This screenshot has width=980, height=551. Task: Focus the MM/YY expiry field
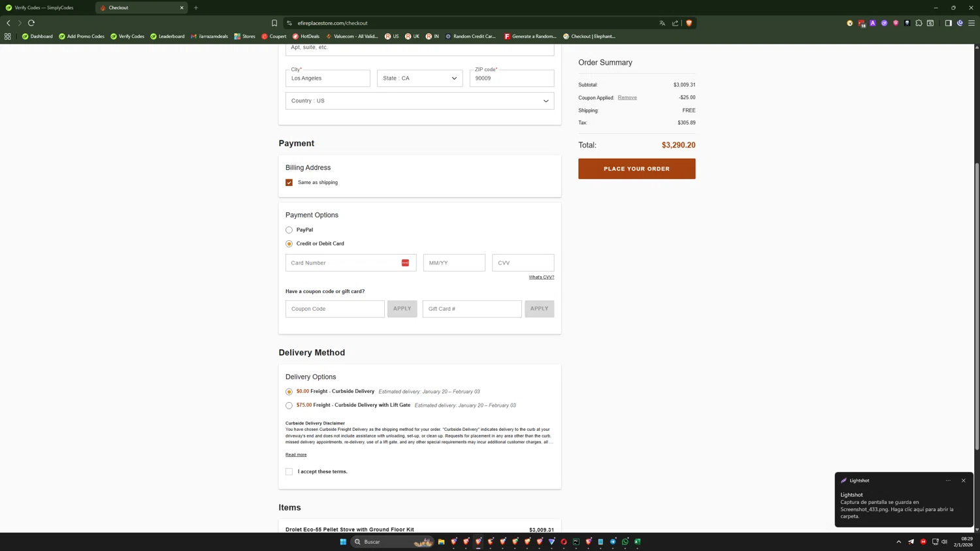[454, 263]
